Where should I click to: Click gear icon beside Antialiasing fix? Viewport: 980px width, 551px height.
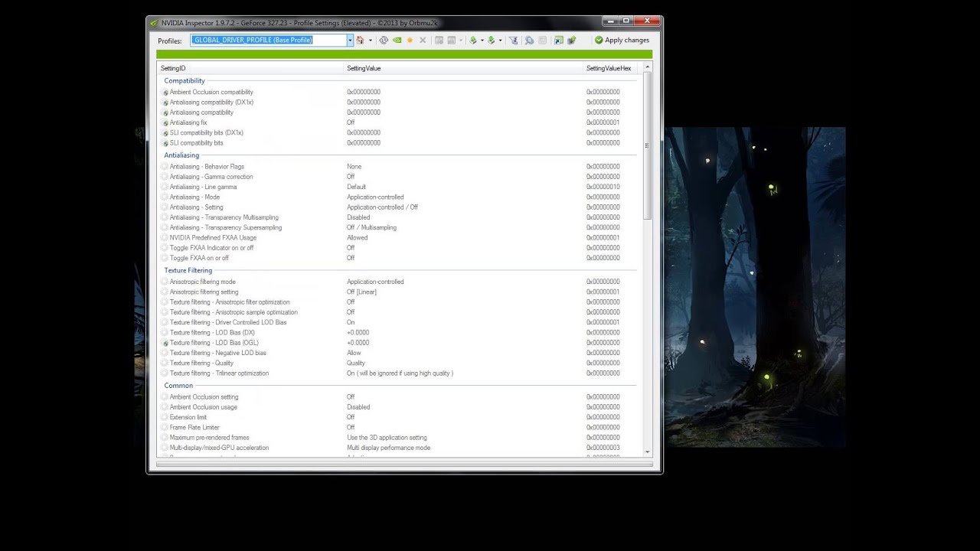(165, 122)
